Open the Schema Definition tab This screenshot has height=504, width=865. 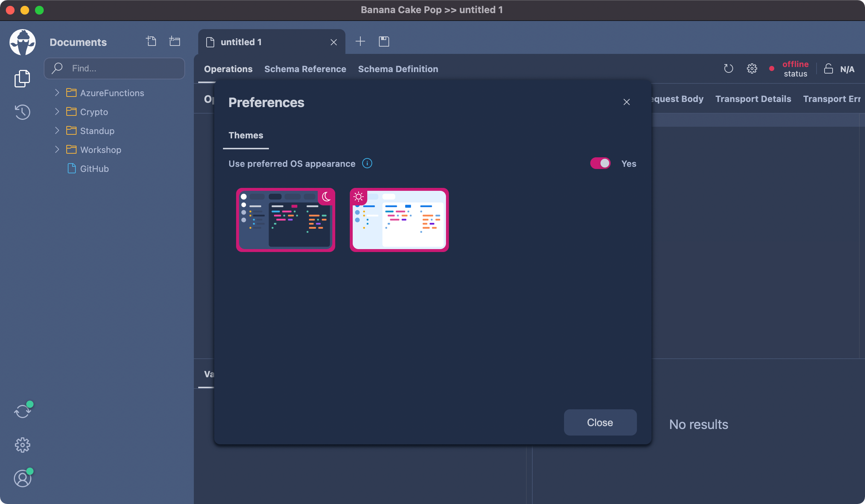click(x=398, y=69)
